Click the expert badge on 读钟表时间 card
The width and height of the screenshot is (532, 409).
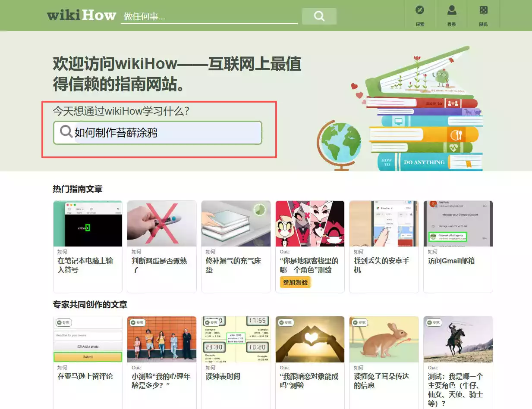(x=213, y=322)
